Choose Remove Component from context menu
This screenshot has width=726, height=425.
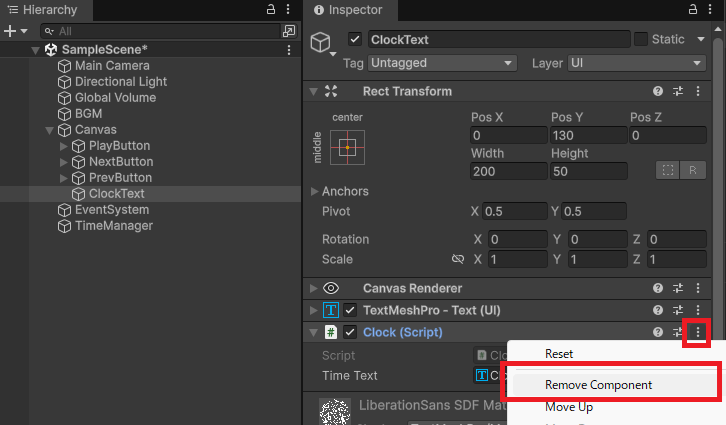598,385
